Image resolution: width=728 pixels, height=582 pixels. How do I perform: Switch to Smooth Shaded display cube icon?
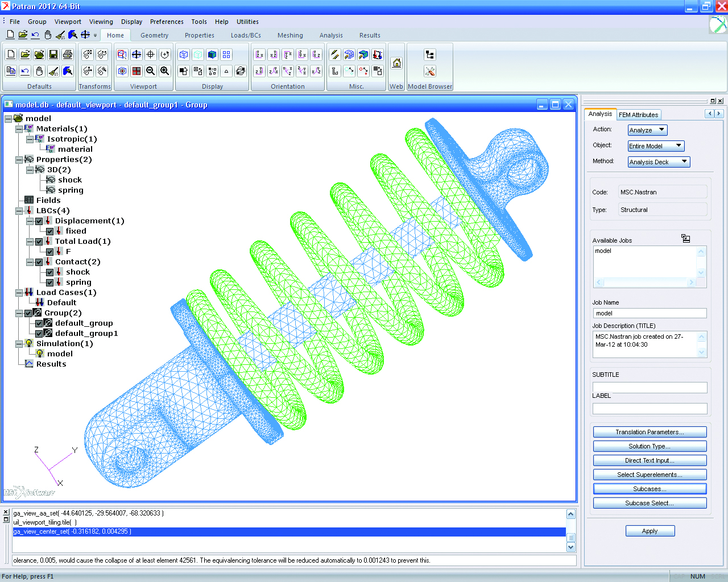click(x=212, y=55)
